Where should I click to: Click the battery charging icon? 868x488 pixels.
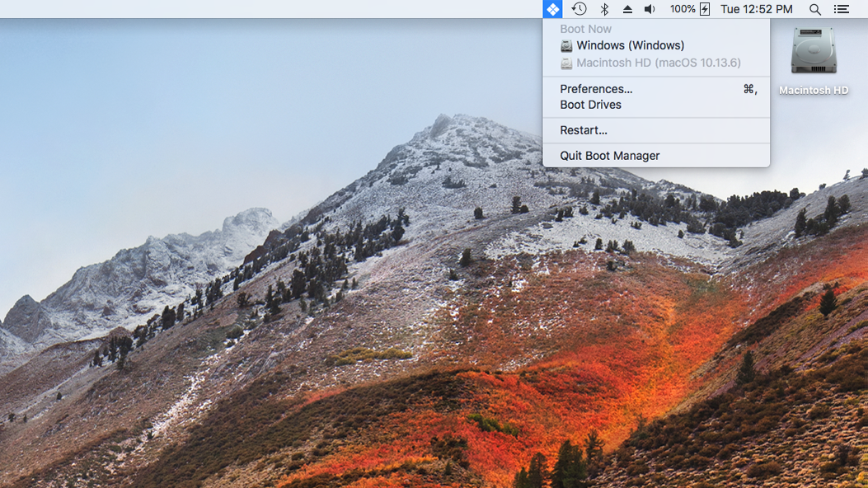click(705, 9)
